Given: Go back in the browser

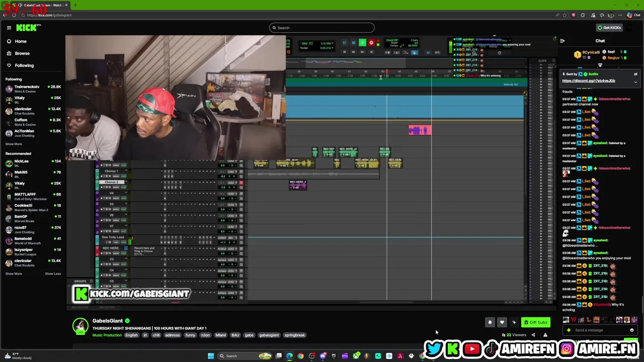Looking at the screenshot, I should click(x=5, y=15).
